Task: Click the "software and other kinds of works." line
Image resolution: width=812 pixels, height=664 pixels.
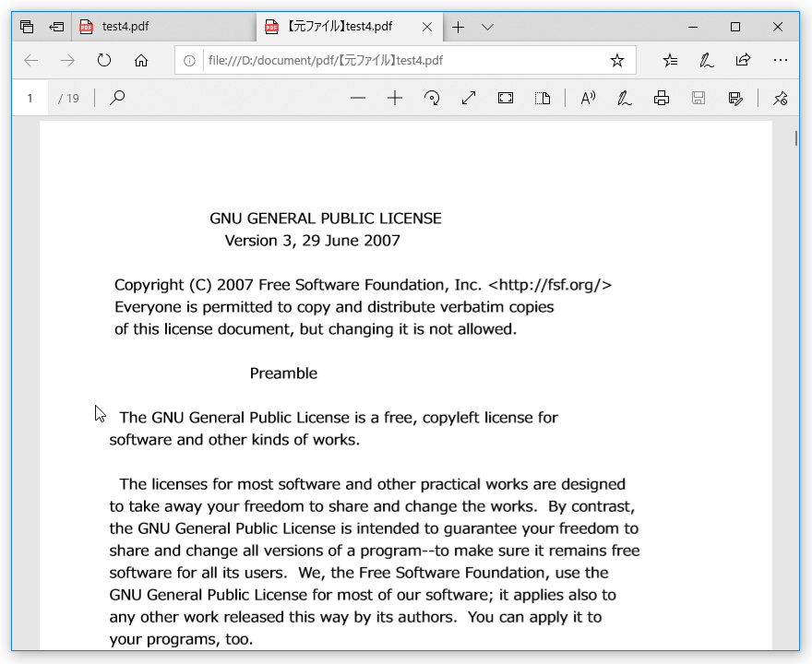Action: click(234, 440)
